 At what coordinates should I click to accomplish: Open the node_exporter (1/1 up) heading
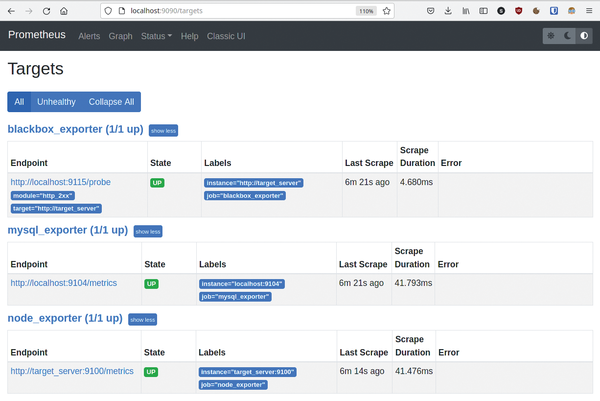[x=65, y=318]
